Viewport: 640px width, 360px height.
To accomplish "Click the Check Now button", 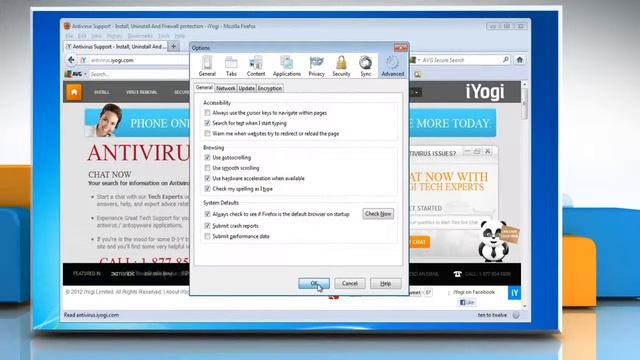I will pyautogui.click(x=378, y=214).
